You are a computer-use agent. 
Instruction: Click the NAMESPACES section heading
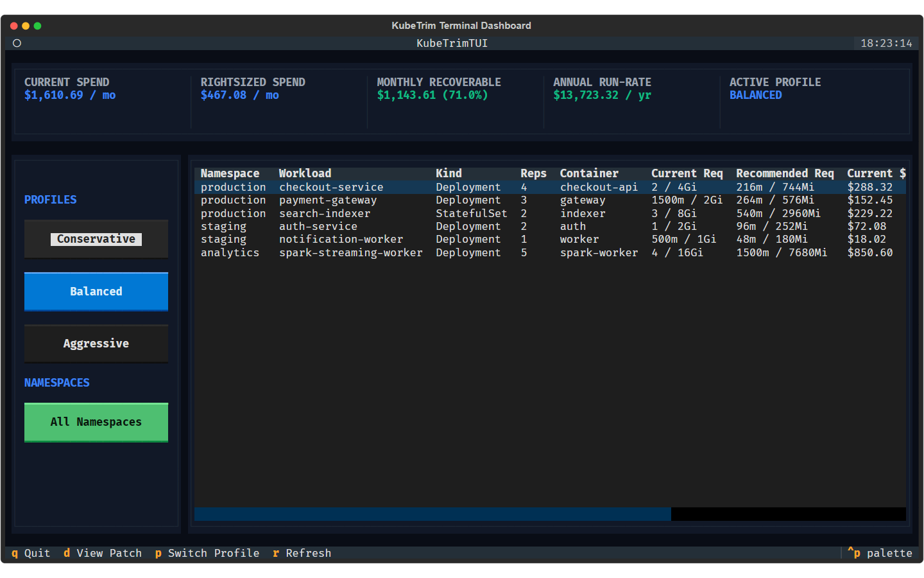pos(57,383)
